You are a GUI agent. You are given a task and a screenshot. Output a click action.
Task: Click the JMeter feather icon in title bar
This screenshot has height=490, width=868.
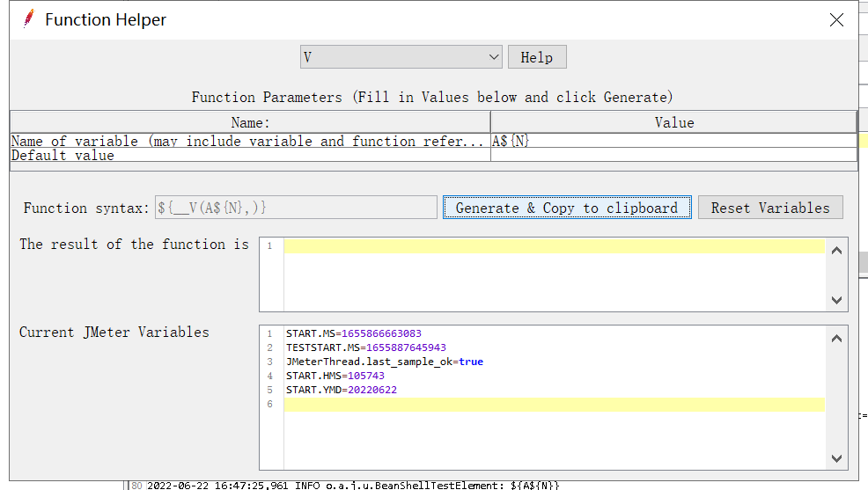(29, 19)
